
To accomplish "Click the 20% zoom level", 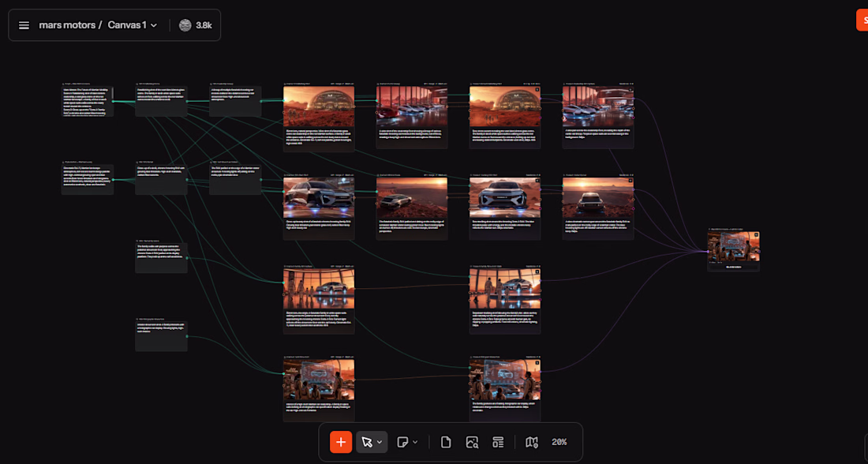I will coord(559,442).
